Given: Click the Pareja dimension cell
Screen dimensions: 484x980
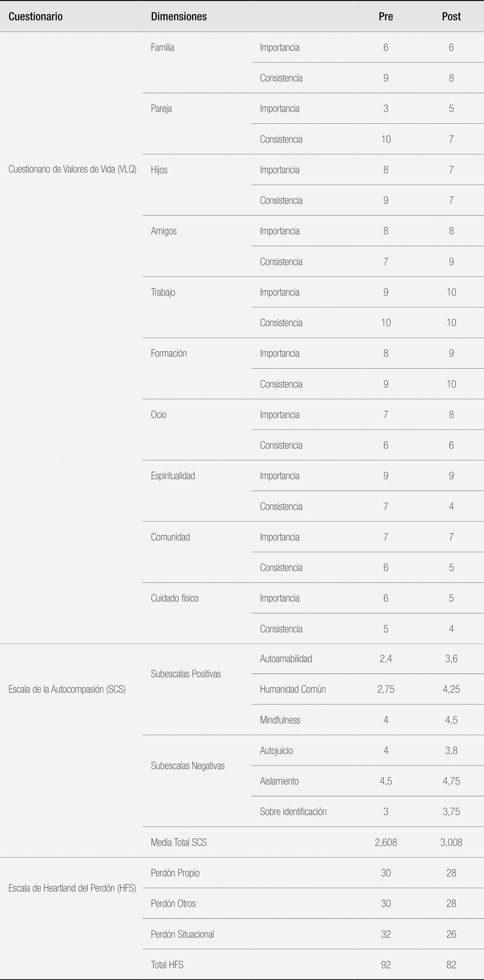Looking at the screenshot, I should point(161,109).
